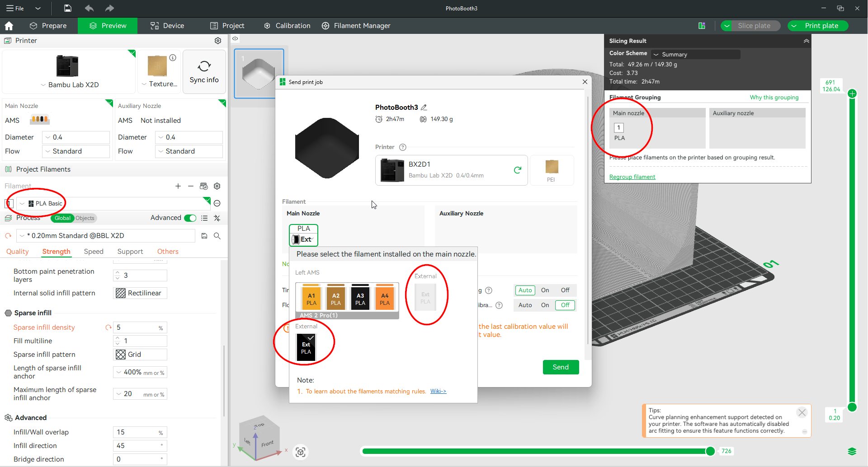
Task: Close the Tips notification
Action: 802,412
